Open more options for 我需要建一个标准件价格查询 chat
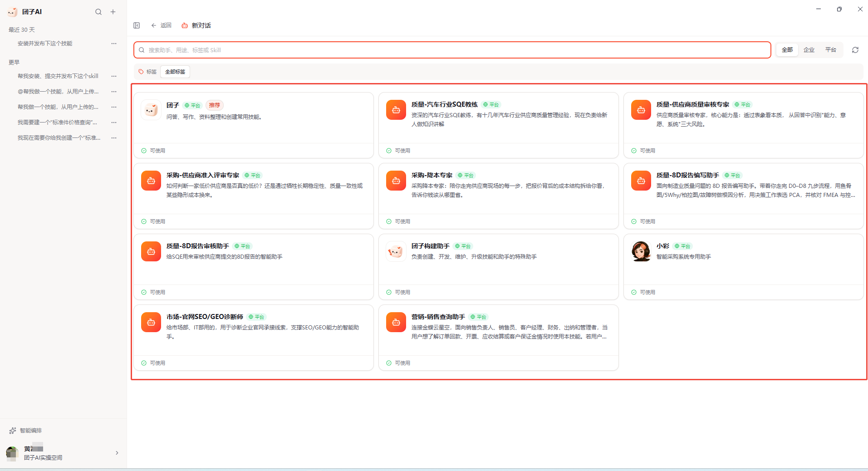Screen dimensions: 868x471 (114, 123)
